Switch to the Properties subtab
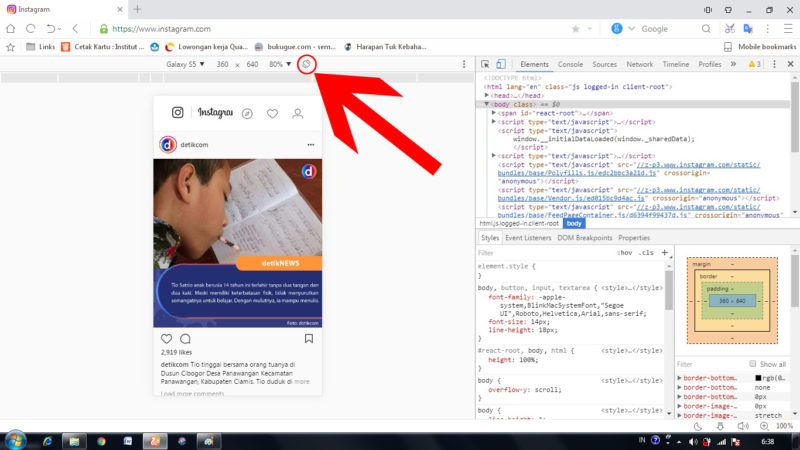Screen dimensions: 800x450 (x=634, y=238)
